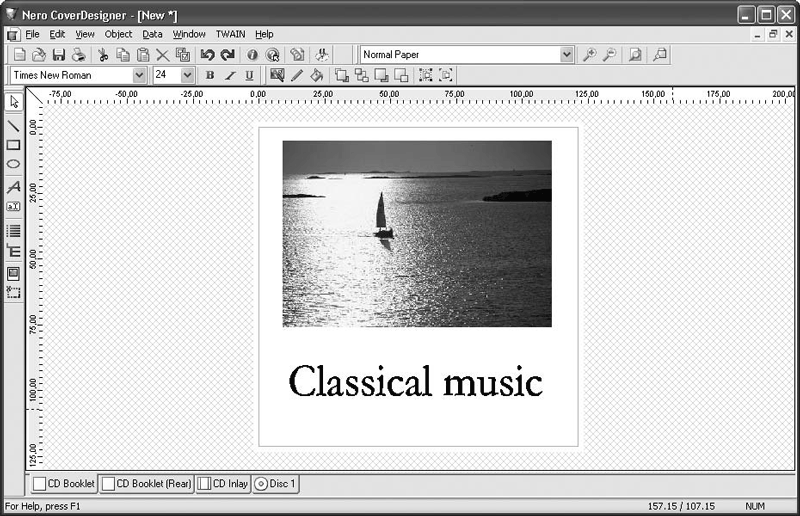
Task: Open the Object menu
Action: 118,34
